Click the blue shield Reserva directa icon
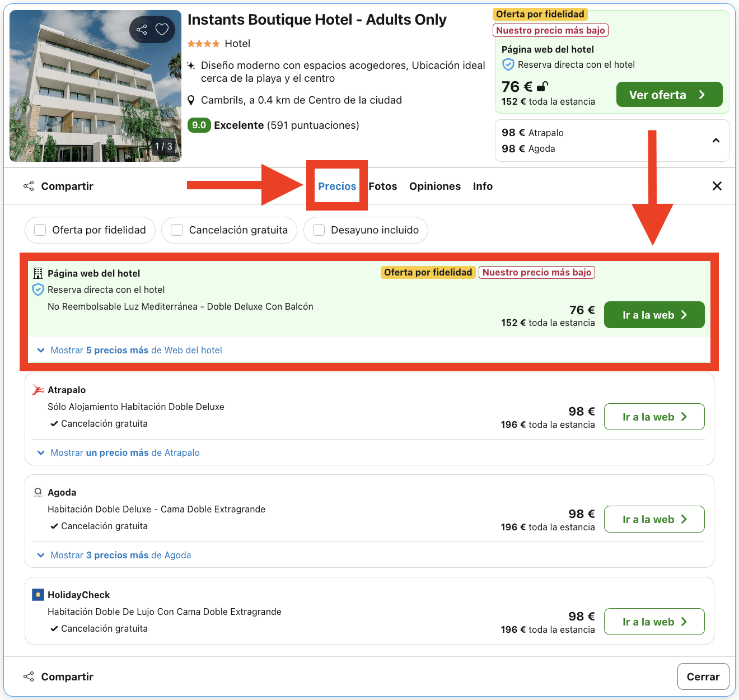The image size is (739, 700). (x=38, y=290)
